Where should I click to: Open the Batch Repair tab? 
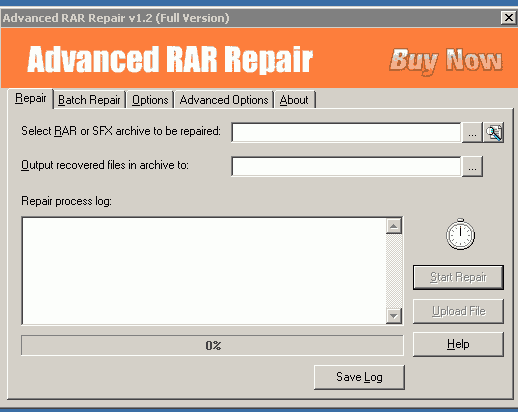(89, 100)
